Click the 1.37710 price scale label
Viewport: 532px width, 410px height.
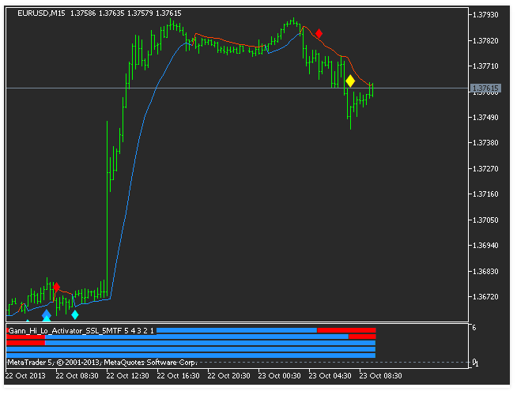[485, 66]
